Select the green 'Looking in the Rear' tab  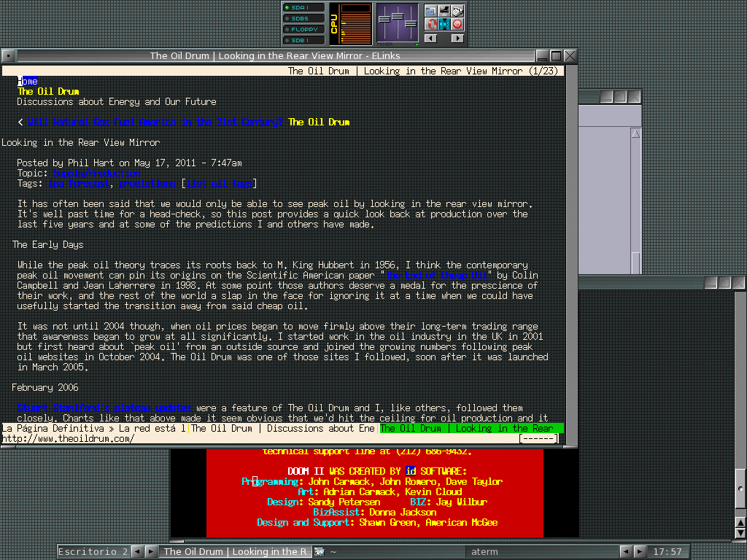click(x=472, y=428)
